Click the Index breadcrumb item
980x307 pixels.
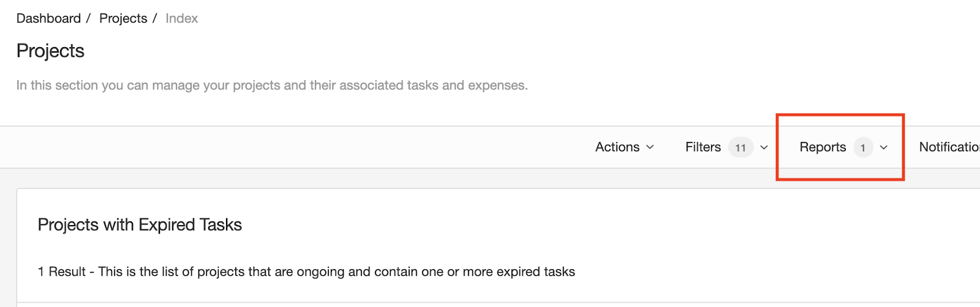[181, 18]
